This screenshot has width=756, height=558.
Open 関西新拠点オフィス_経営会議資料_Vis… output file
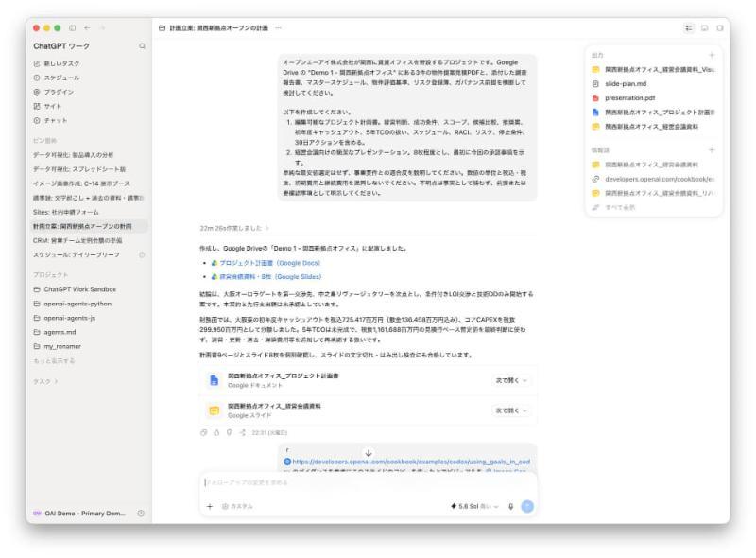(x=653, y=69)
